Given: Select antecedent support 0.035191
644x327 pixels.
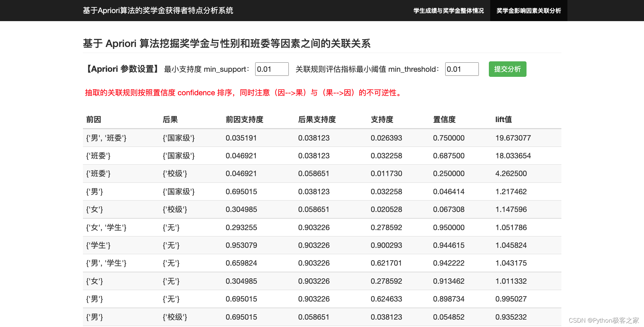Looking at the screenshot, I should point(241,138).
